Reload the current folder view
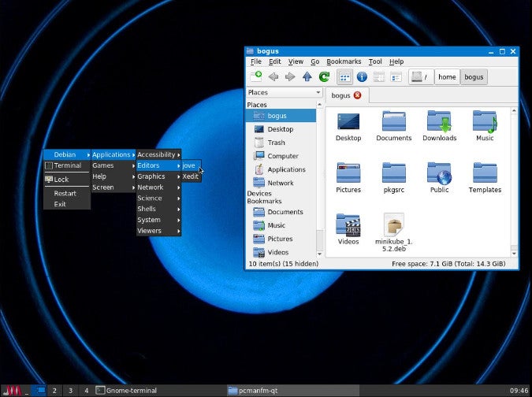Screen dimensions: 532x397 (x=324, y=76)
